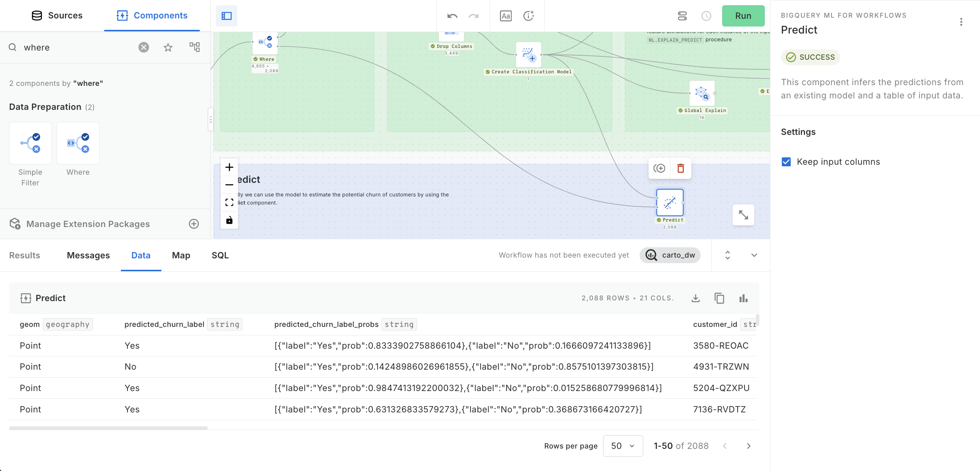Toggle the canvas lock

click(x=230, y=220)
